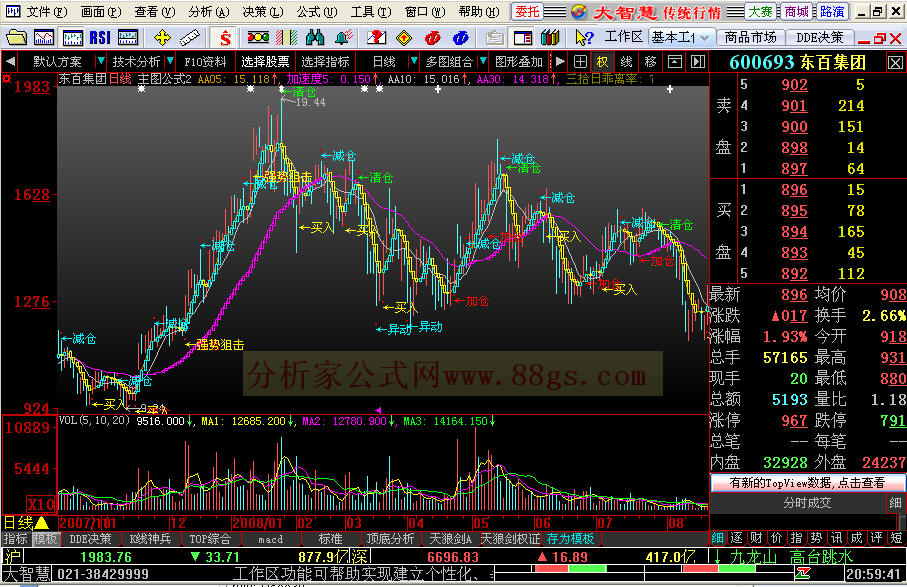Click the red circular Φ icon
Viewport: 907px width, 587px height.
click(432, 38)
